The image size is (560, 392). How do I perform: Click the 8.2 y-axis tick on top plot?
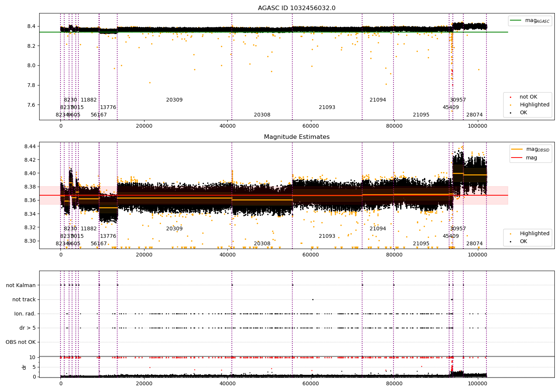(31, 46)
